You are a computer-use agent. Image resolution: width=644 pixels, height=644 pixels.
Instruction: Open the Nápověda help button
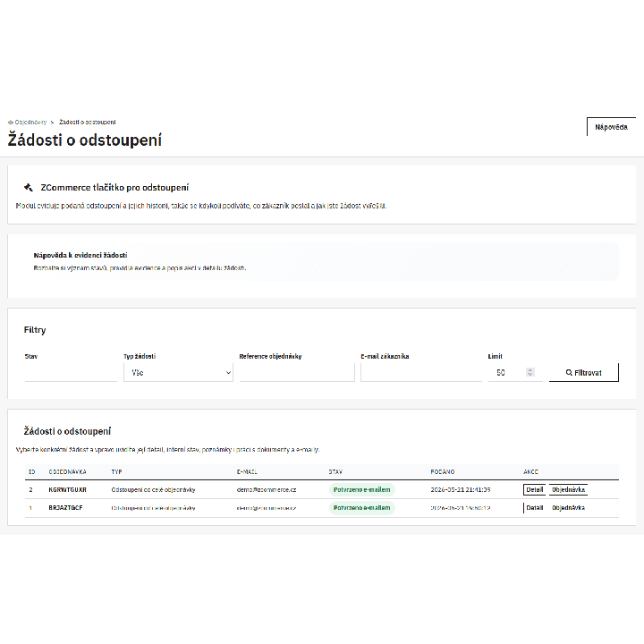611,127
